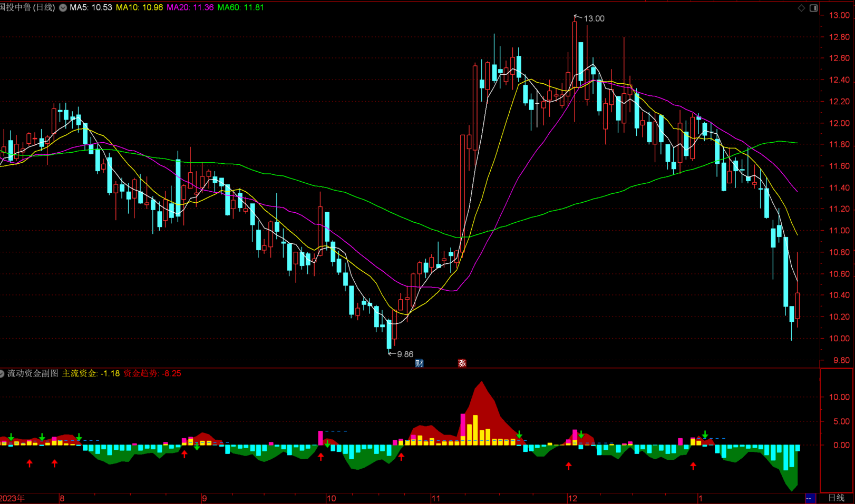Image resolution: width=855 pixels, height=504 pixels.
Task: Open the dropdown next to 国投中鲁(日线)
Action: click(63, 7)
